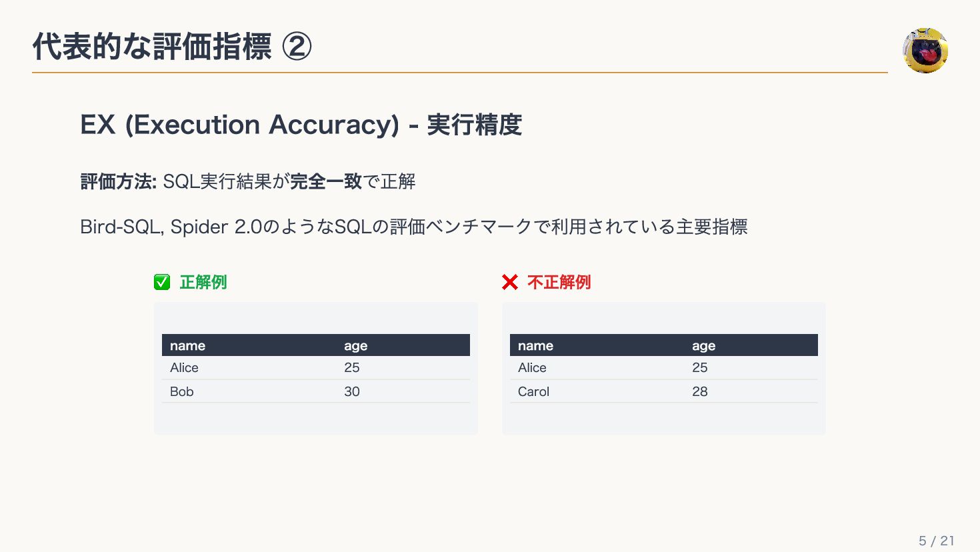Click the name column header in incorrect table
Screen dimensions: 980x552
(x=535, y=345)
